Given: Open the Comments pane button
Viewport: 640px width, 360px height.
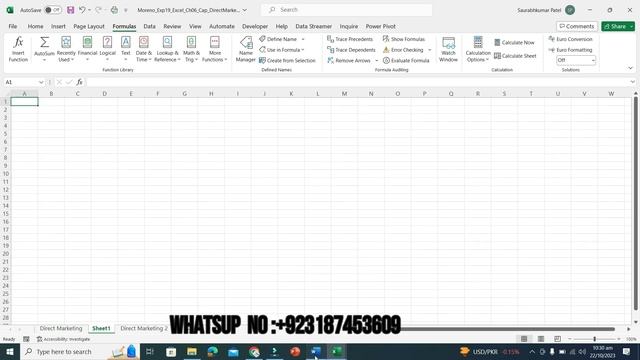Looking at the screenshot, I should pyautogui.click(x=577, y=26).
